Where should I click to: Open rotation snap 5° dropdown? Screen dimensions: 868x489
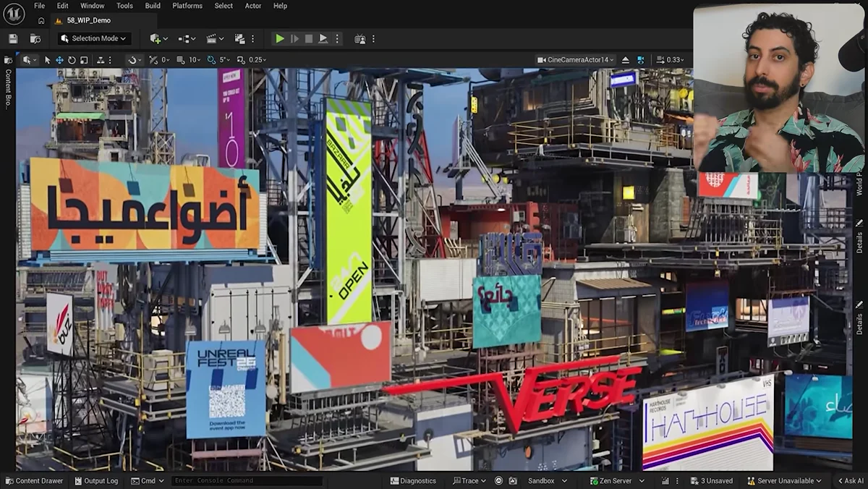coord(224,59)
